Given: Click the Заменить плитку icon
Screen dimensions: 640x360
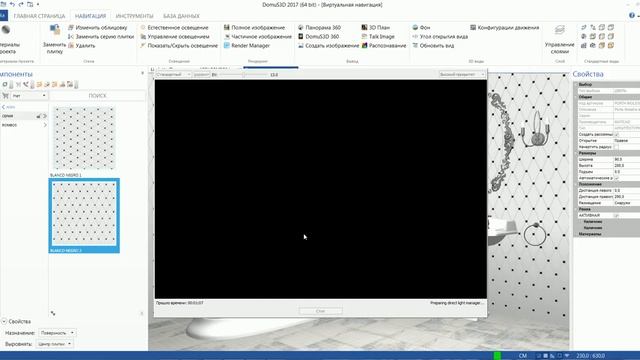Looking at the screenshot, I should (x=54, y=30).
